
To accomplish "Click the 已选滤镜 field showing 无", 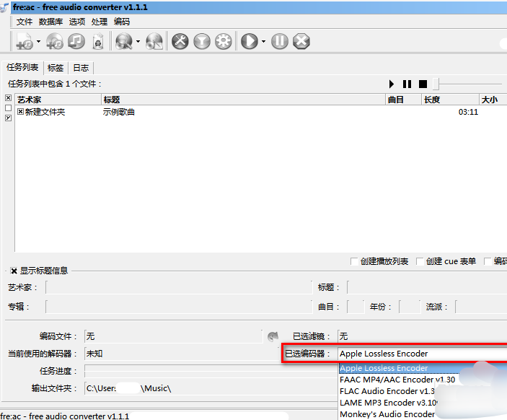I will point(423,336).
